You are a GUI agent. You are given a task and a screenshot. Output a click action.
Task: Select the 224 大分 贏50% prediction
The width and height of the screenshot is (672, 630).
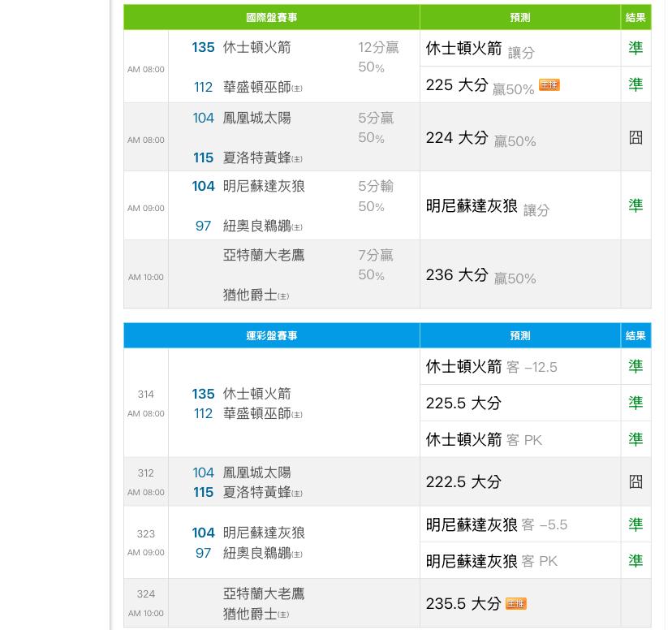click(x=480, y=138)
